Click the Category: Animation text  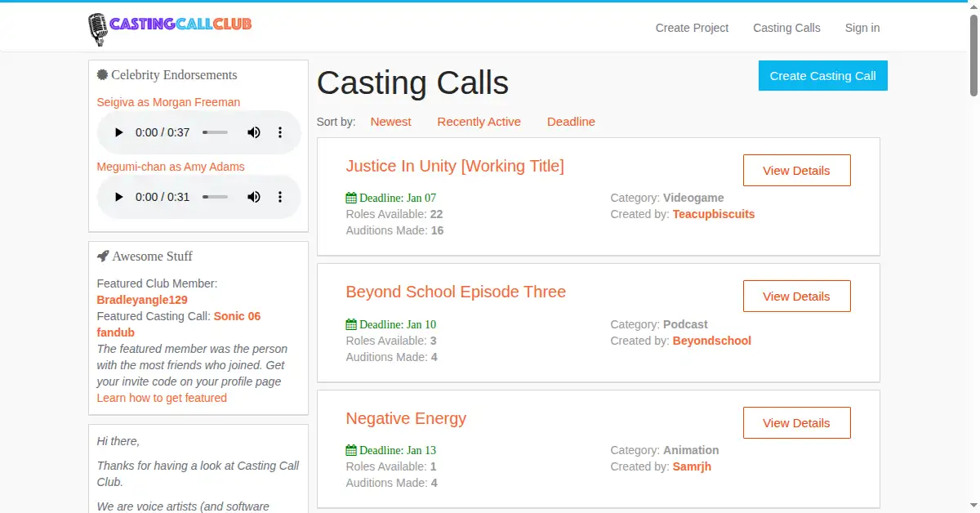click(x=665, y=450)
